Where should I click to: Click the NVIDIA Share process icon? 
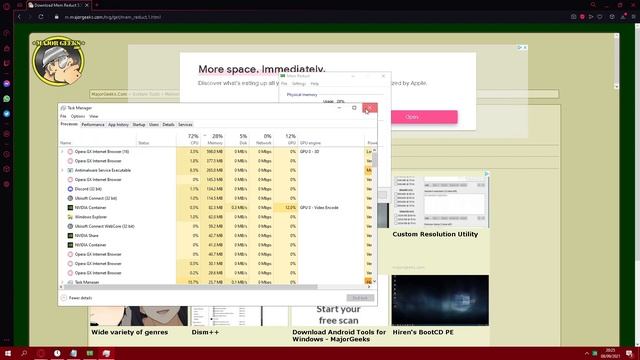point(70,236)
